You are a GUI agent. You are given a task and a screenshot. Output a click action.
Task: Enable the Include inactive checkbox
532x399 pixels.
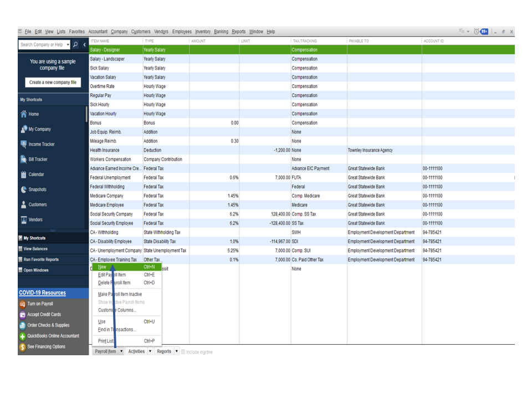[x=183, y=351]
